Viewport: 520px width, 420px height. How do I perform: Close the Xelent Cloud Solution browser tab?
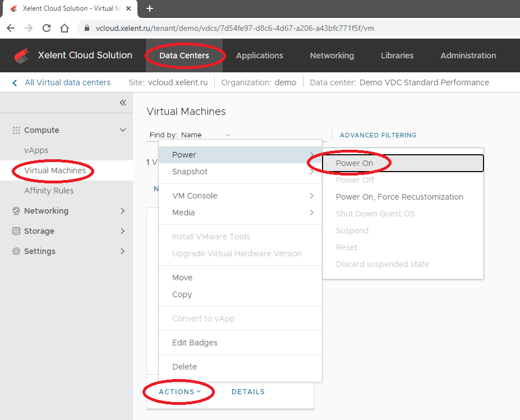128,8
